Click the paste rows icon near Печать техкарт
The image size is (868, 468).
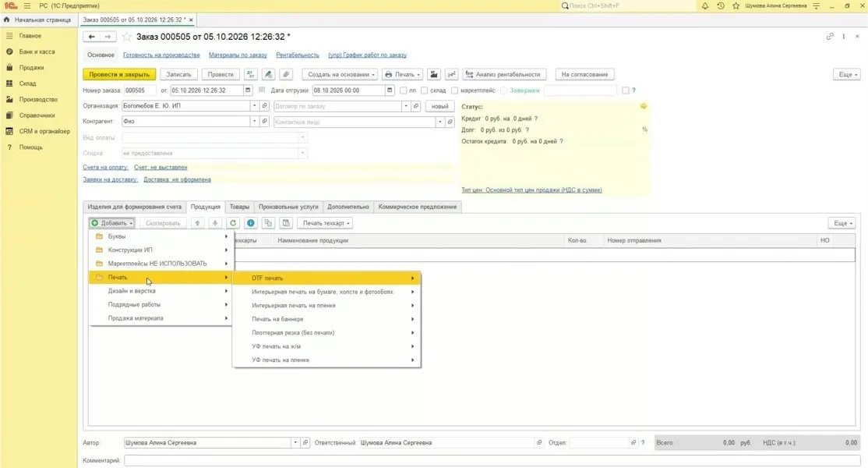point(286,223)
